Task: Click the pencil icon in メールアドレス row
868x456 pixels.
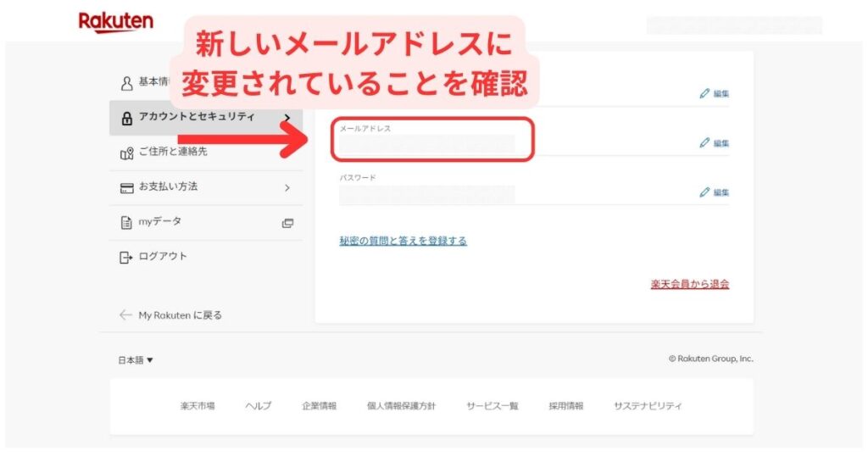Action: coord(704,142)
